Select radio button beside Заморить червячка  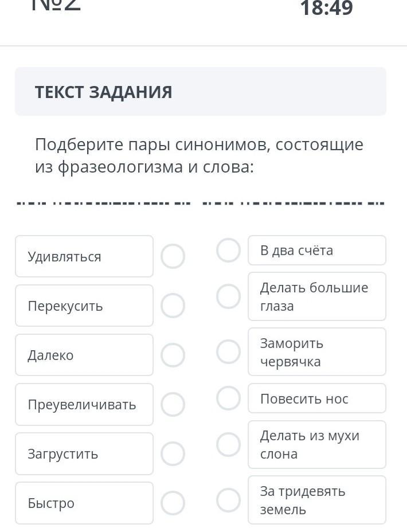pyautogui.click(x=228, y=352)
